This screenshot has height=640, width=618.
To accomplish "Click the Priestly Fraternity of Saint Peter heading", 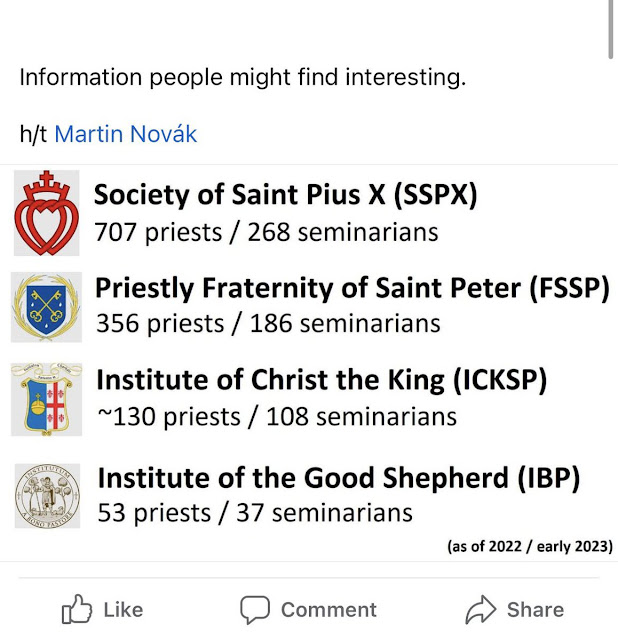I will [352, 288].
